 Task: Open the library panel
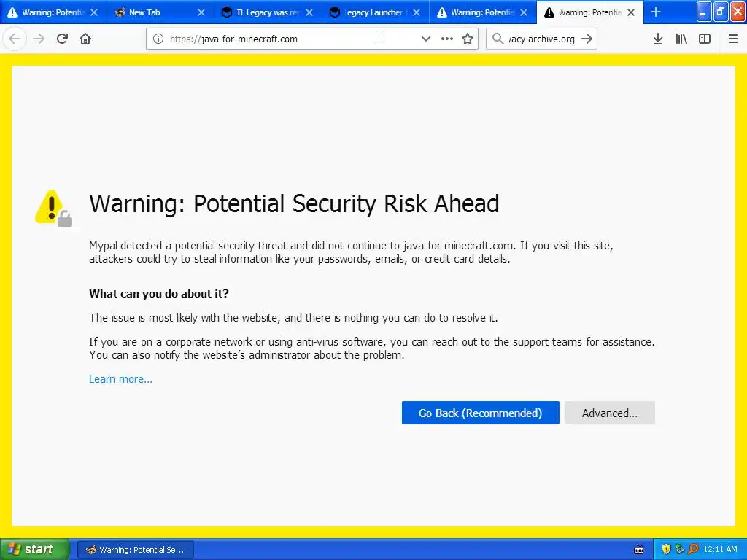pyautogui.click(x=681, y=39)
